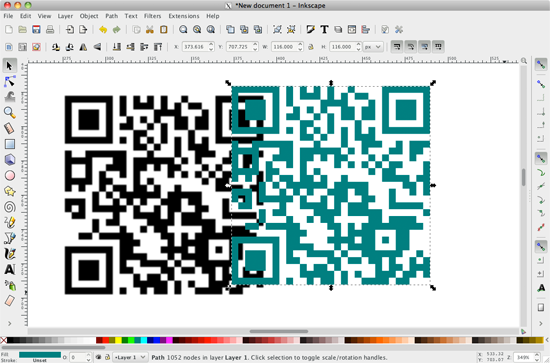Select the Node editing tool
Screen dimensions: 550x363
point(10,81)
